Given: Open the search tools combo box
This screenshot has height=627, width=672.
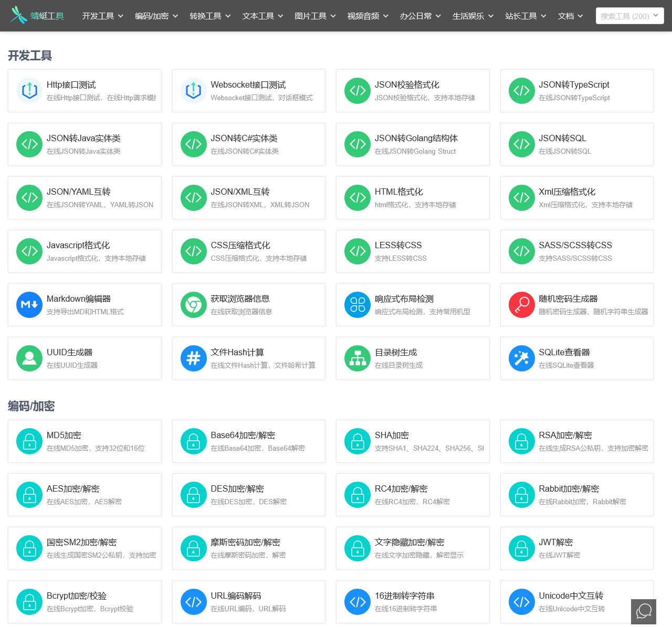Looking at the screenshot, I should tap(629, 16).
